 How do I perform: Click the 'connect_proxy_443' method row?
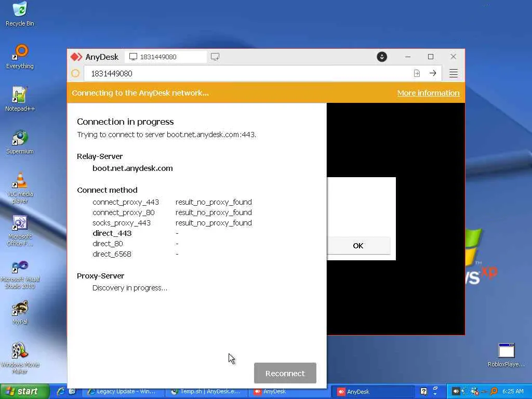172,202
